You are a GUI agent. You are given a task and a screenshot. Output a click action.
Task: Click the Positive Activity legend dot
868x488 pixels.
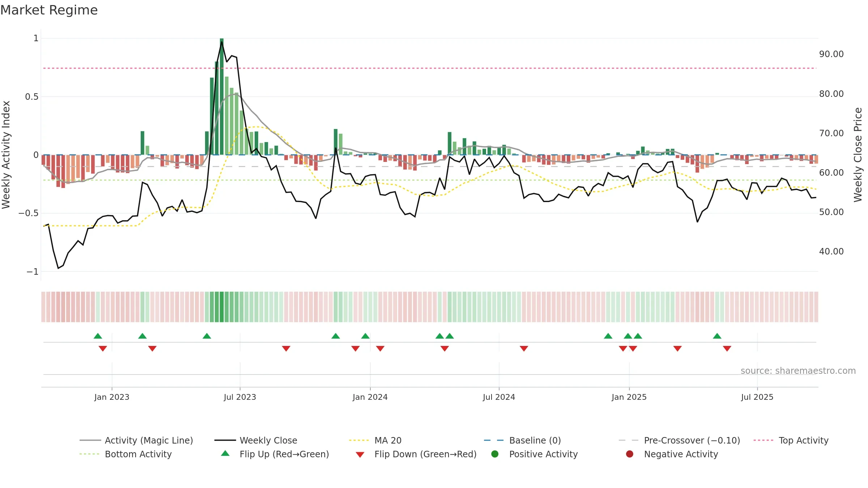(495, 454)
